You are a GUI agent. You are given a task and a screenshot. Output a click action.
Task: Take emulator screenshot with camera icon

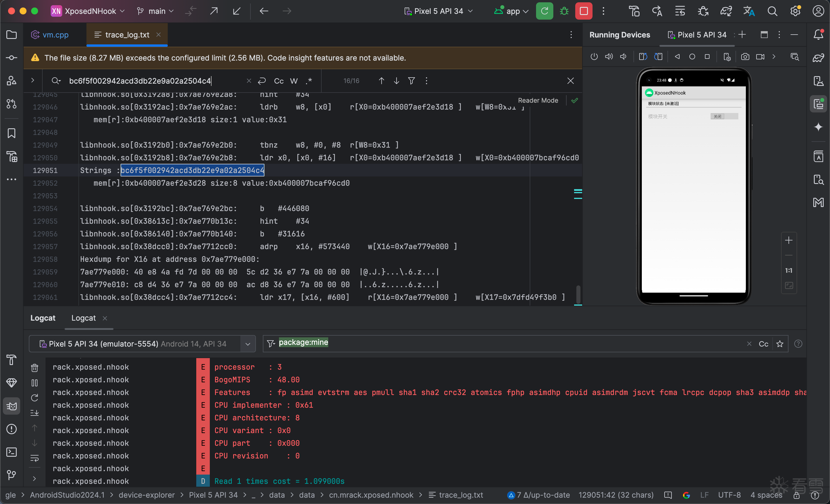(x=745, y=57)
